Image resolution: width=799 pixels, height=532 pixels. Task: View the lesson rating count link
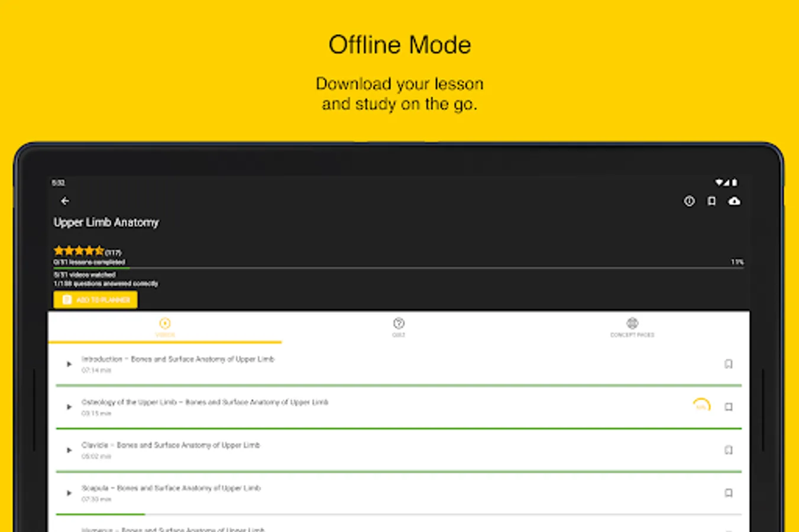point(114,251)
